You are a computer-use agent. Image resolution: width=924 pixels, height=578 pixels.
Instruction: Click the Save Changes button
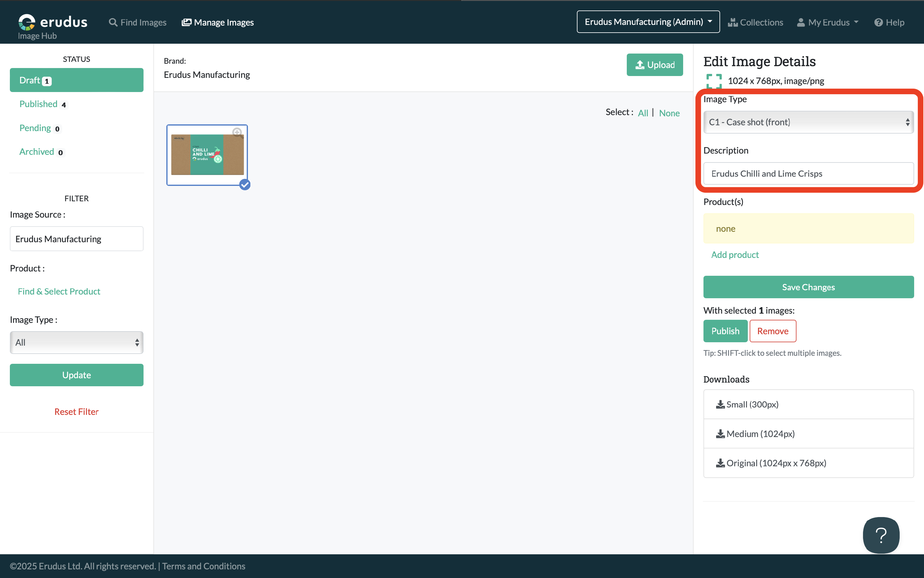tap(808, 287)
